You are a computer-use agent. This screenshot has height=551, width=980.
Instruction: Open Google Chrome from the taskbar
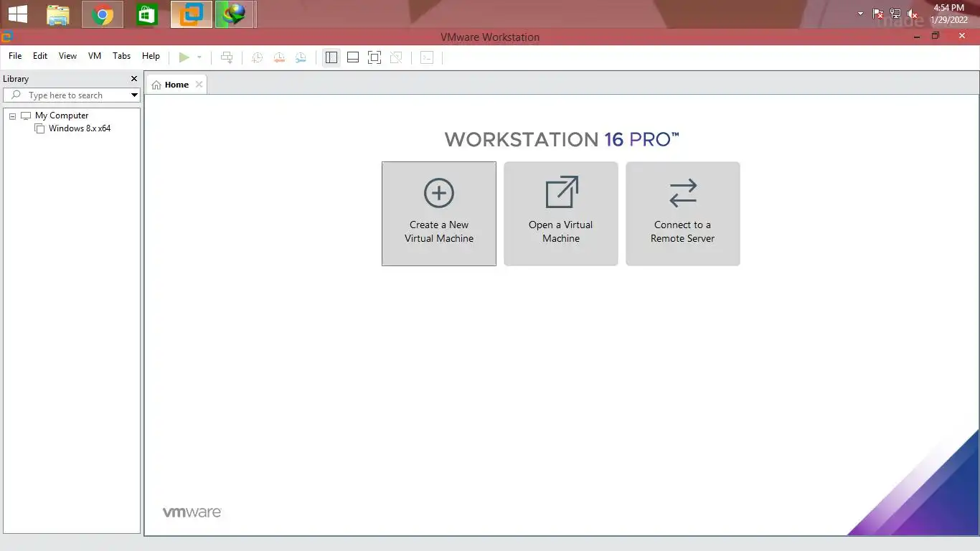[103, 14]
